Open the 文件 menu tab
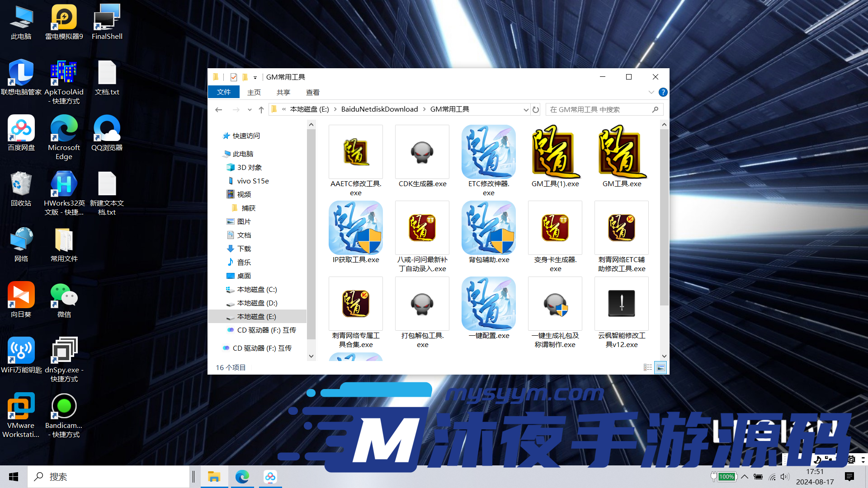The image size is (868, 488). coord(224,92)
